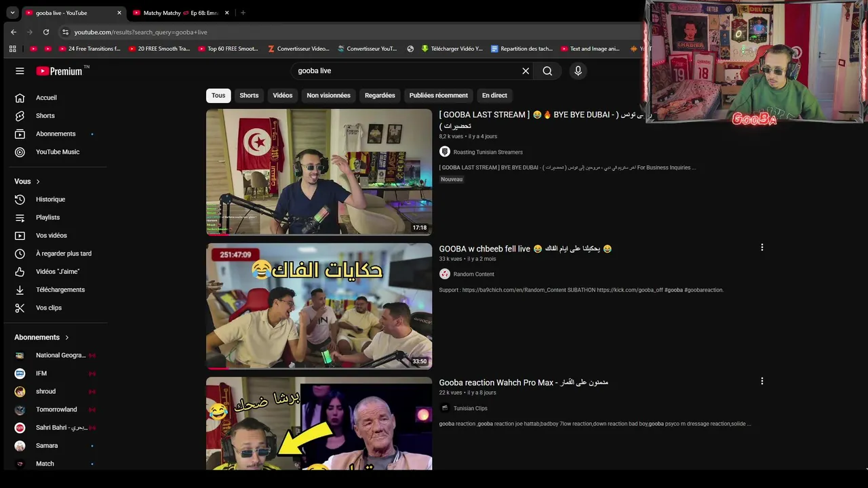Screen dimensions: 868x488
Task: Open GOOBA w chbeeb fell live title
Action: (525, 249)
